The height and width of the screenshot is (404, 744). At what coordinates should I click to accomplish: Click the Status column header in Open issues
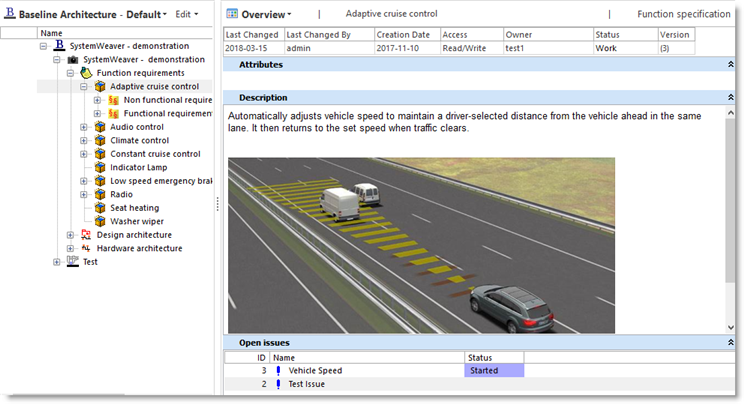(494, 357)
